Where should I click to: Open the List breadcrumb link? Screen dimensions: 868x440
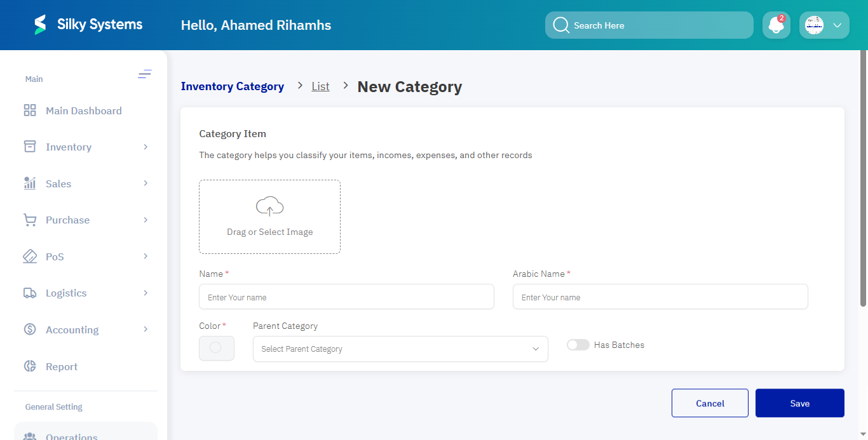[x=320, y=86]
